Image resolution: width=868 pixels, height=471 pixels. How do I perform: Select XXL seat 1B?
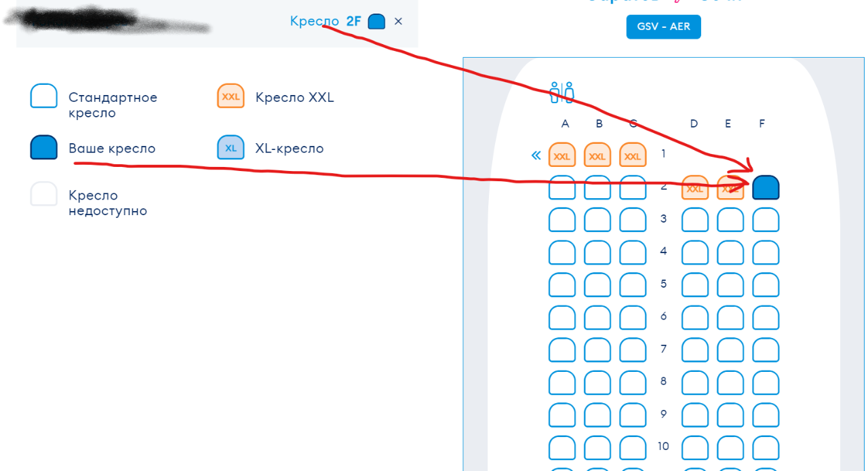[597, 155]
